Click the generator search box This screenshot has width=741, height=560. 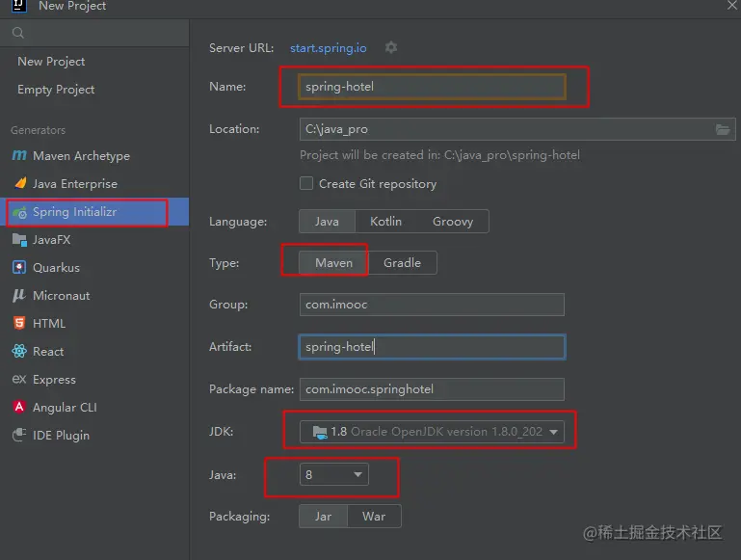click(94, 33)
